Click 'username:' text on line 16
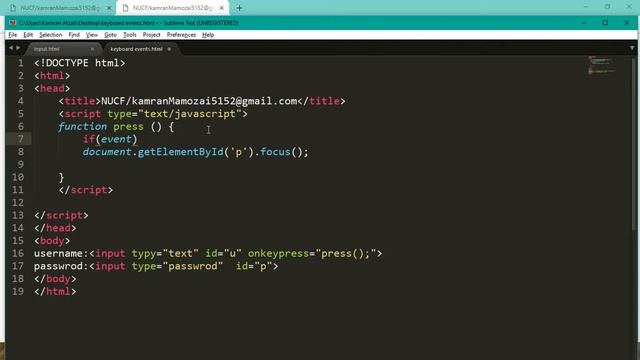The height and width of the screenshot is (360, 640). click(x=61, y=253)
